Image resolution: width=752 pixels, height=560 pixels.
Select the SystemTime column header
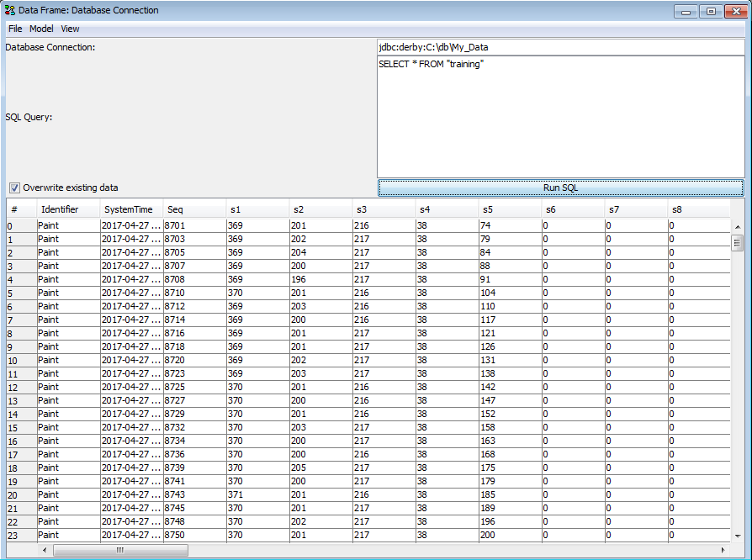click(x=132, y=209)
